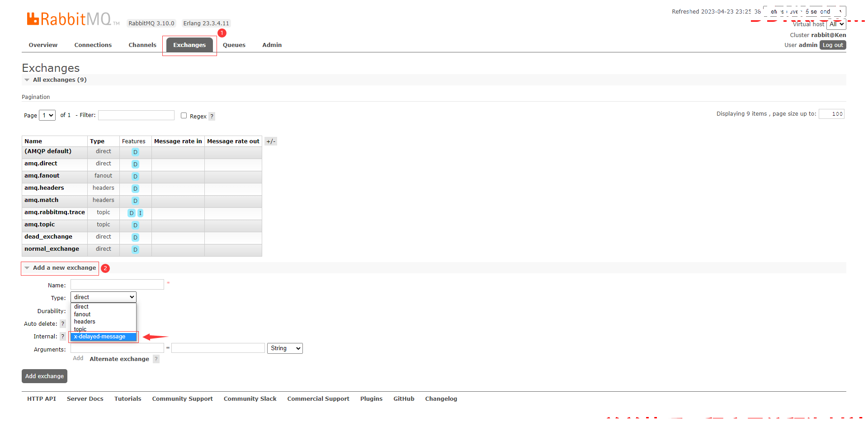Click the argument value input field
Viewport: 868px width, 436px height.
pyautogui.click(x=218, y=348)
